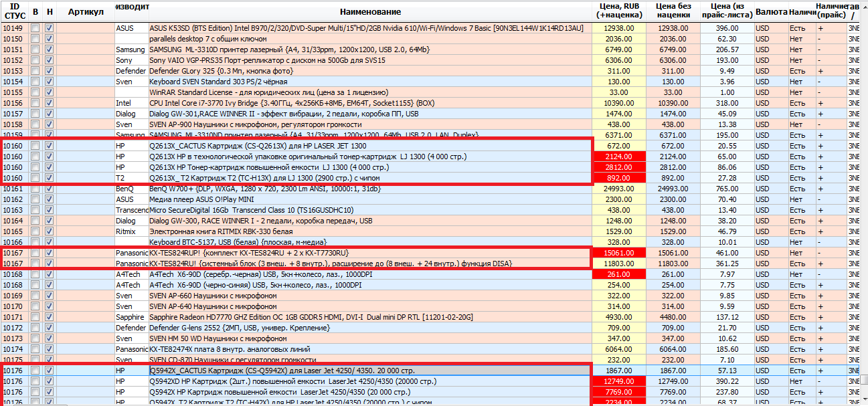The width and height of the screenshot is (868, 406).
Task: Click the 4930.00 price for the Sapphire row
Action: 619,317
